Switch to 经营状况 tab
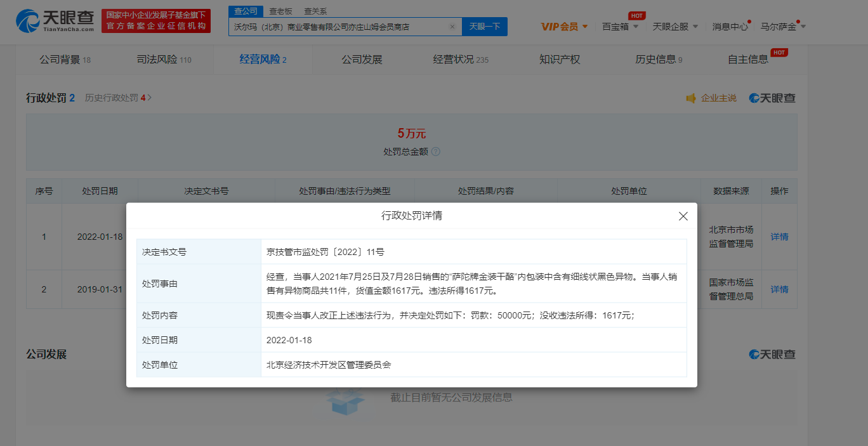Viewport: 868px width, 446px height. (461, 60)
